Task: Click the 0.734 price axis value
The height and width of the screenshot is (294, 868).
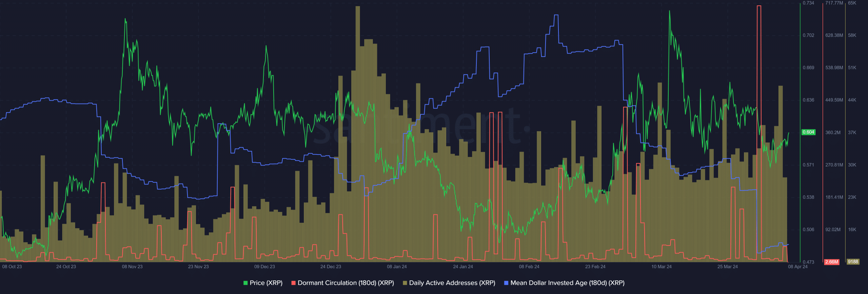Action: [808, 3]
